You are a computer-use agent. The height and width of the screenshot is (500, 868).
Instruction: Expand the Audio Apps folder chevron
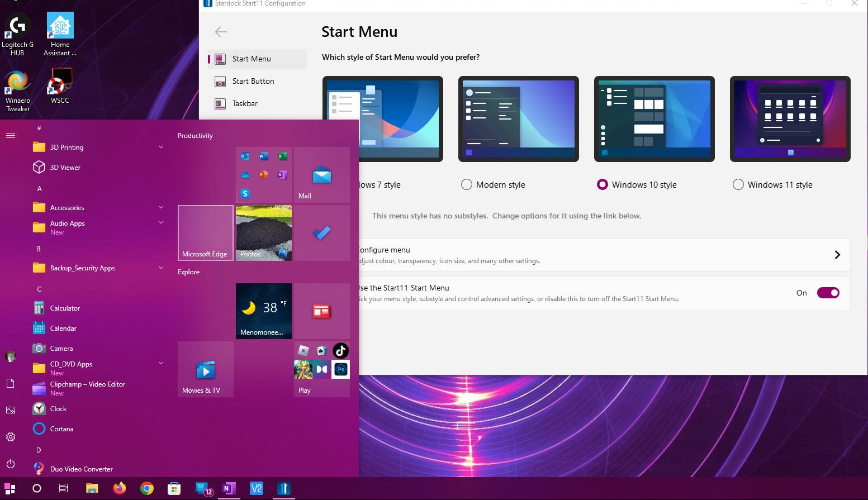tap(161, 222)
